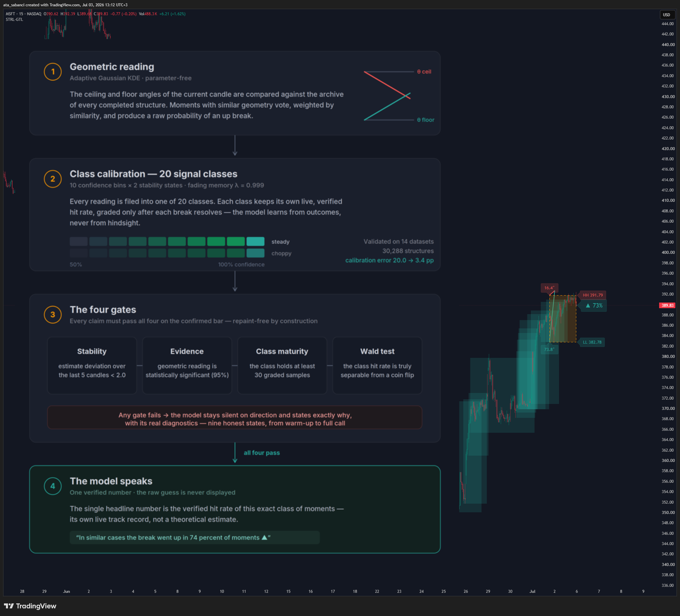Screen dimensions: 680x616
Task: Click the first dark swatch in steady row
Action: [x=79, y=242]
